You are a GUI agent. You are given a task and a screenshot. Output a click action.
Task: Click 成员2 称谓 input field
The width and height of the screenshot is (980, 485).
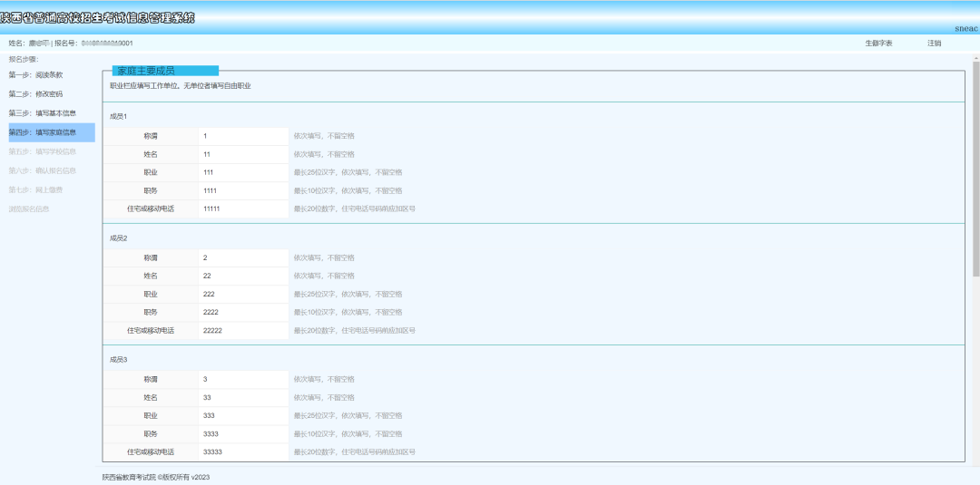[243, 257]
